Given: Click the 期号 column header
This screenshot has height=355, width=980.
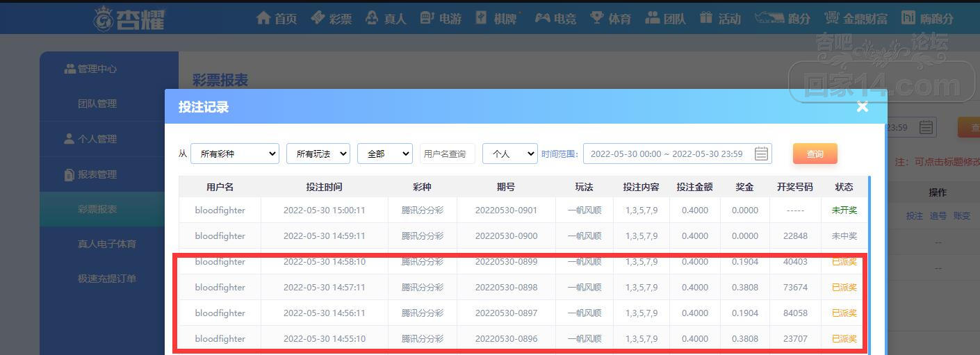Looking at the screenshot, I should point(506,187).
